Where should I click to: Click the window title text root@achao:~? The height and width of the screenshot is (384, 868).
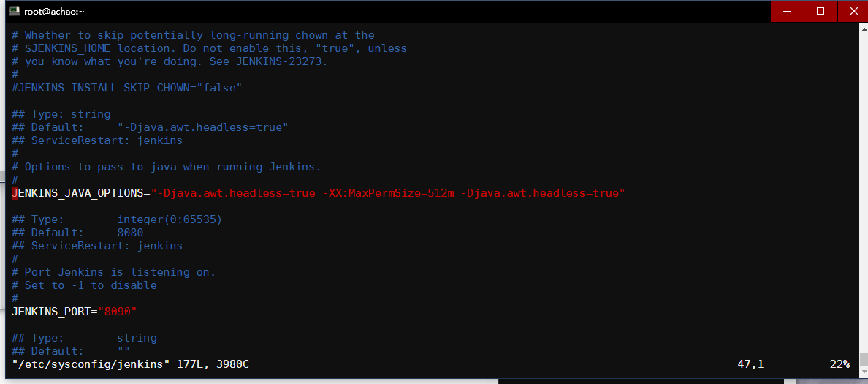click(x=55, y=11)
